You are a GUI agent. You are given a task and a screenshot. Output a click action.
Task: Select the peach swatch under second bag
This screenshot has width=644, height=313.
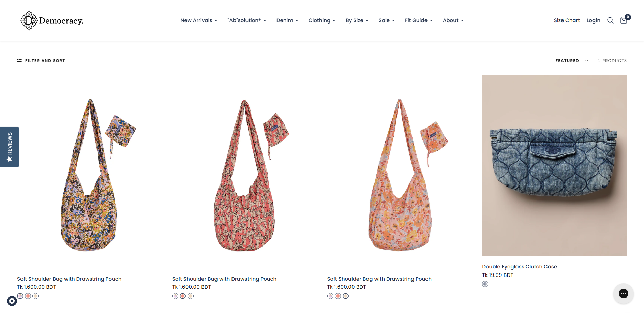tap(191, 296)
